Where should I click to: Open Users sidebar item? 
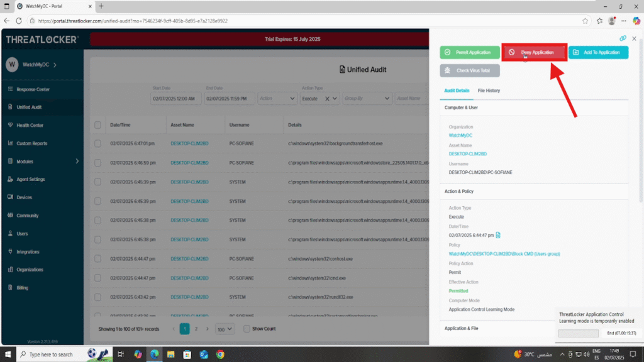[x=22, y=234]
